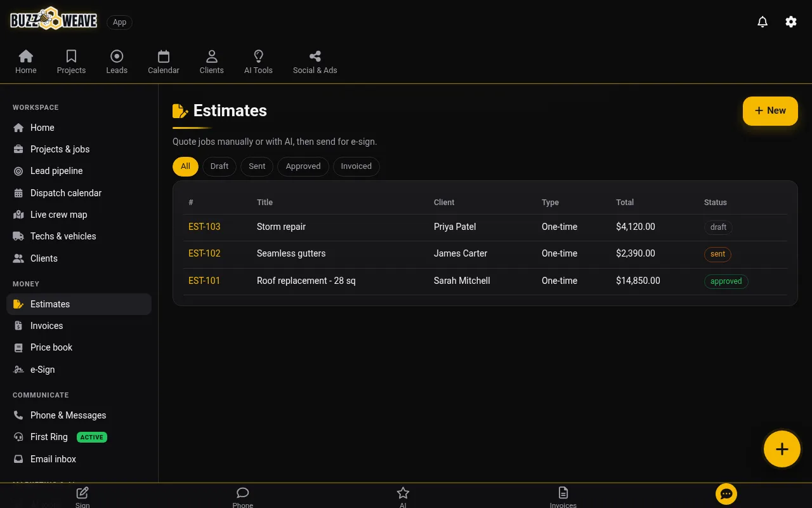
Task: Open Projects in top navigation
Action: pyautogui.click(x=71, y=62)
